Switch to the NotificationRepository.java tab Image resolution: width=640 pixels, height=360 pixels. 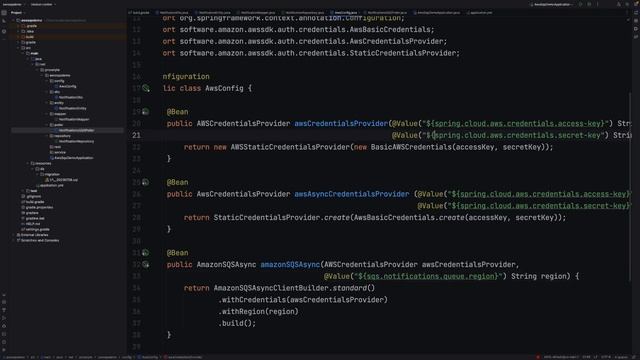pos(304,13)
